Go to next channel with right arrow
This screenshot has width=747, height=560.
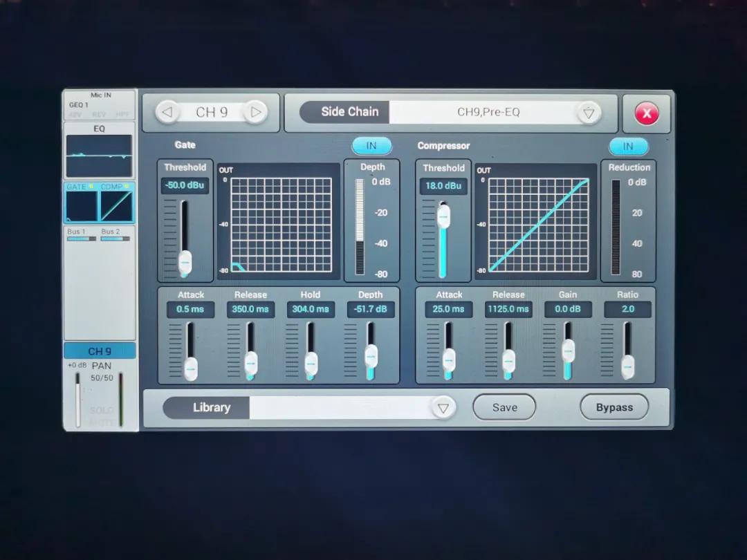tap(255, 112)
